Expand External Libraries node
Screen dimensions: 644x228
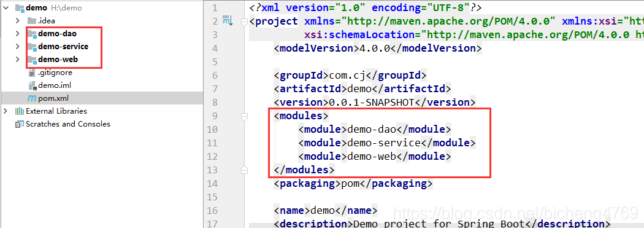[6, 111]
